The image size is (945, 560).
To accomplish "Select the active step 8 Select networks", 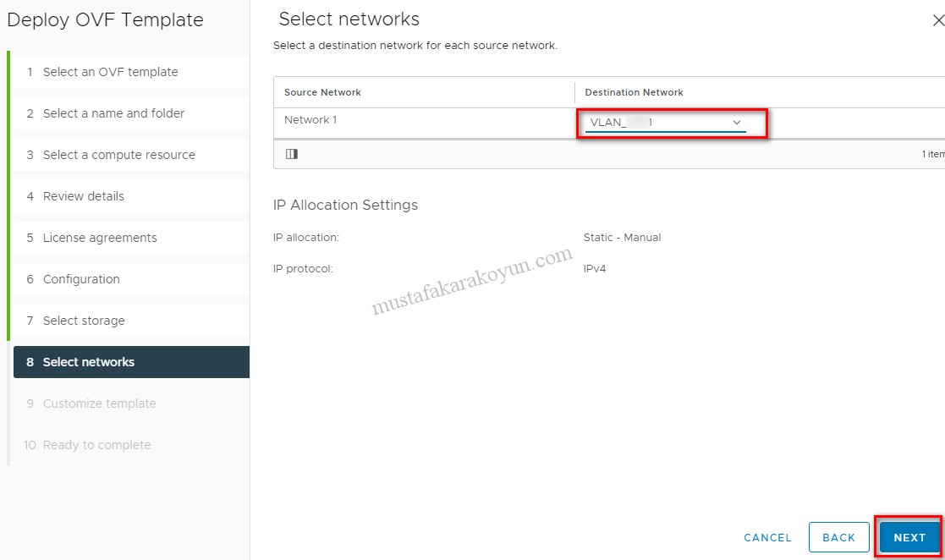I will click(89, 362).
